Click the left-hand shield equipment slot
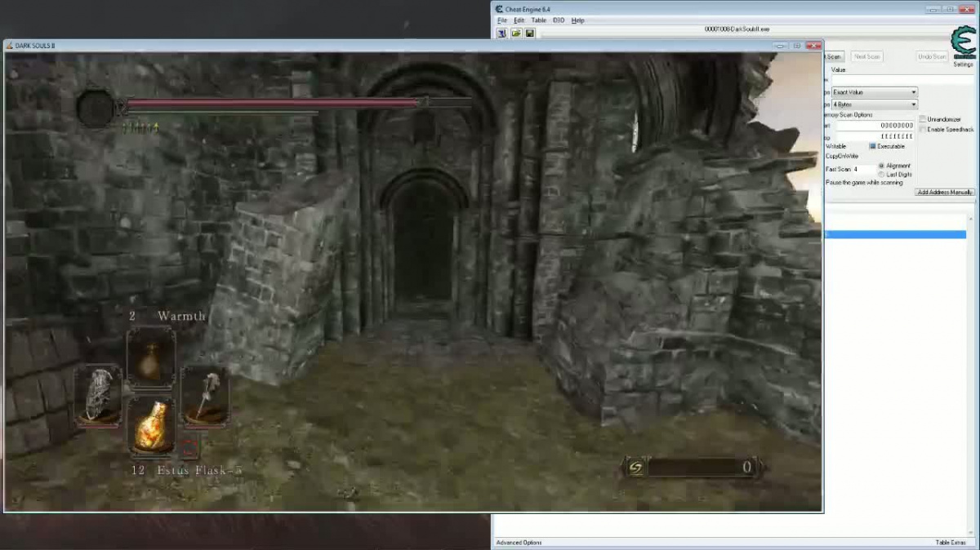 (x=99, y=395)
